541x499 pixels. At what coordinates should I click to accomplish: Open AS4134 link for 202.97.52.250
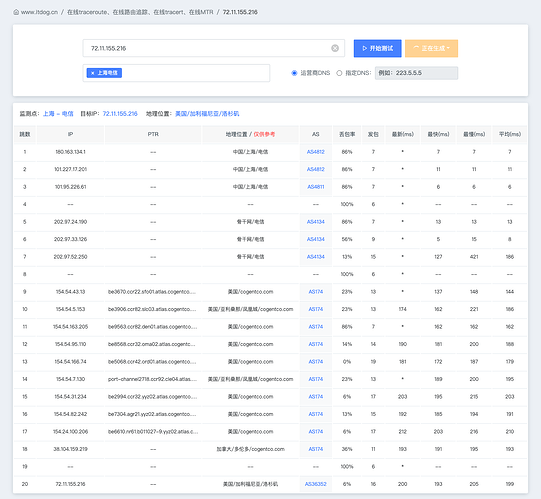pyautogui.click(x=316, y=257)
